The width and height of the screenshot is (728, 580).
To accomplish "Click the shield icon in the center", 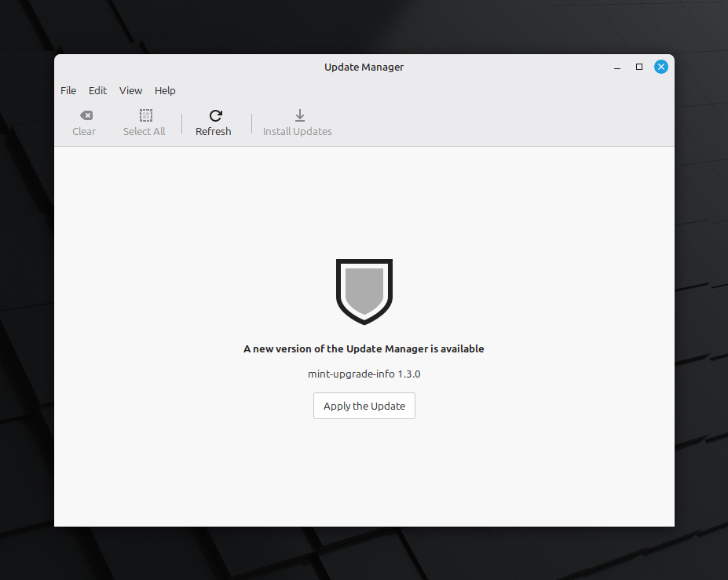I will tap(364, 291).
